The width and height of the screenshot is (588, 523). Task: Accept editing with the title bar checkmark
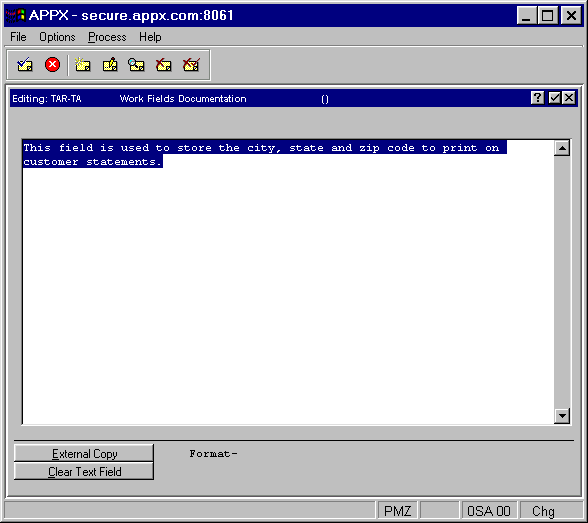tap(554, 98)
